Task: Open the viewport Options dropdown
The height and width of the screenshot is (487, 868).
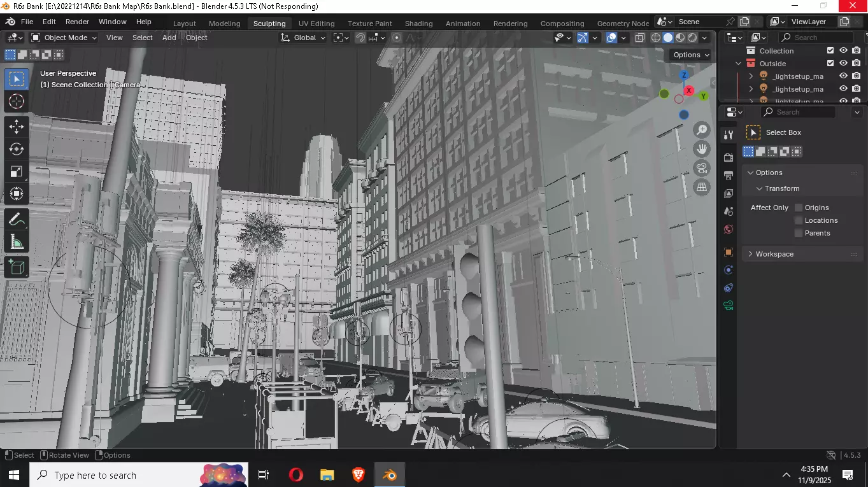Action: pos(691,55)
